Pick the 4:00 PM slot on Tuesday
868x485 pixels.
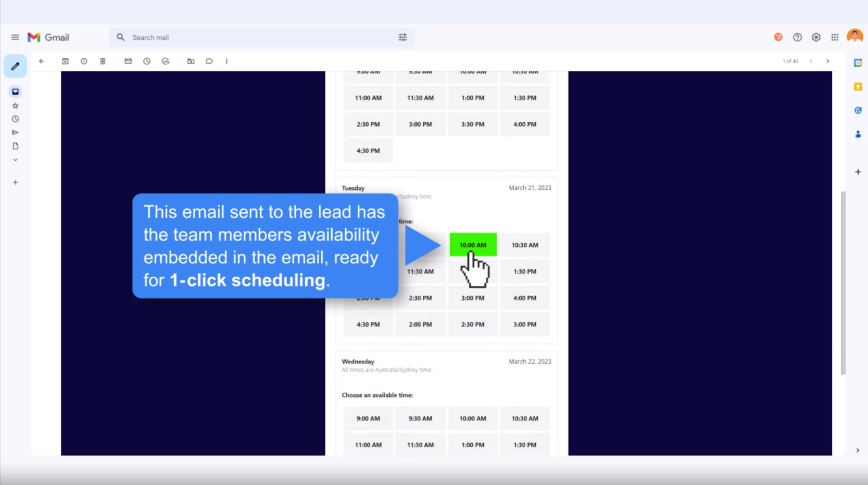[x=525, y=298]
